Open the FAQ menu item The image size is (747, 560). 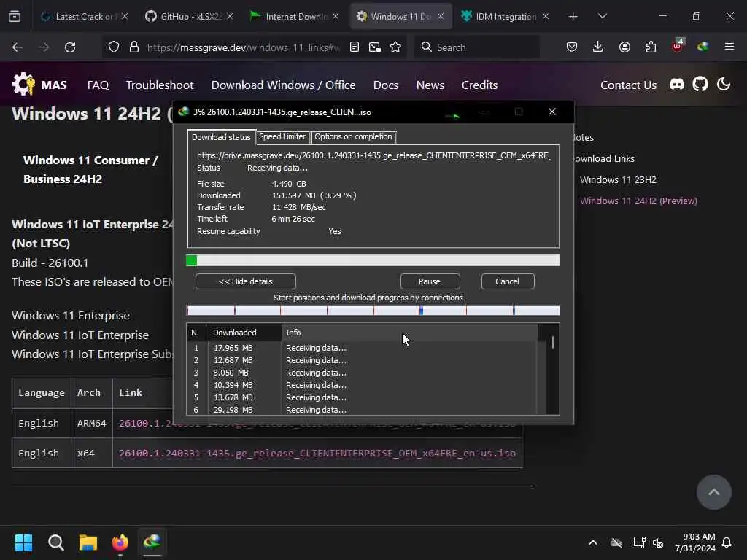(98, 85)
